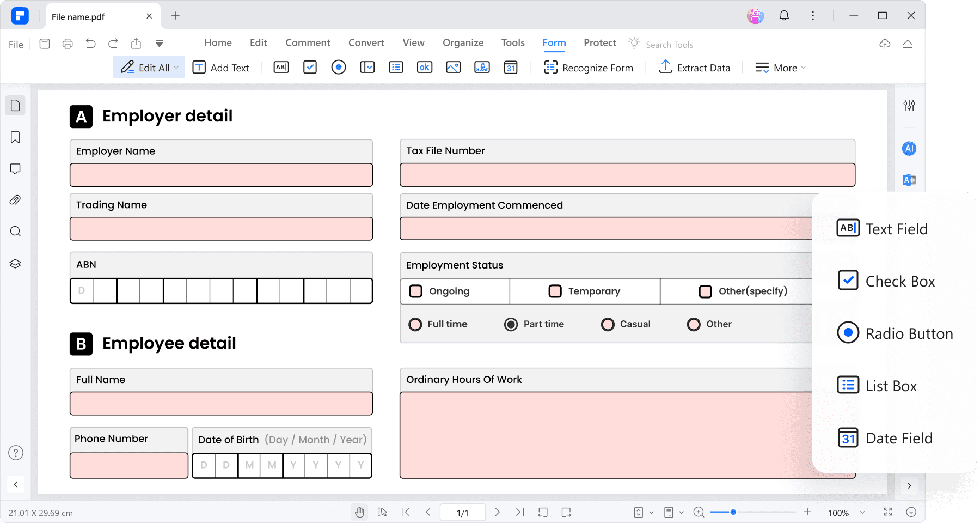Viewport: 980px width, 523px height.
Task: Click the Share icon
Action: pos(136,44)
